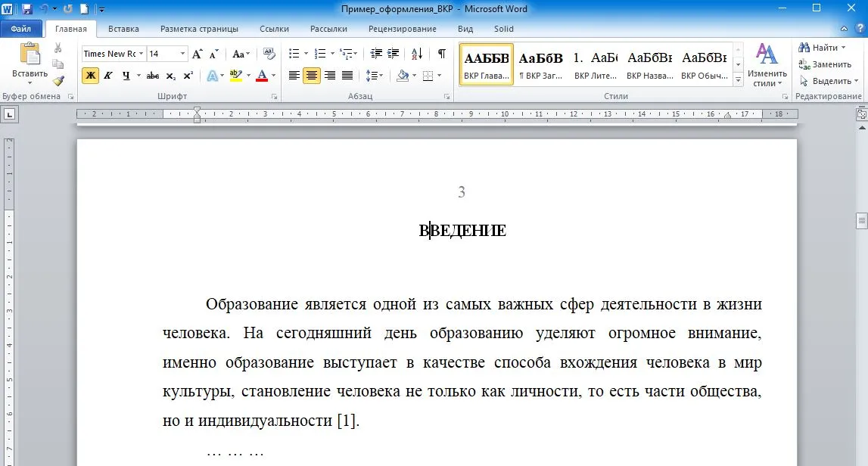
Task: Click the vertical scrollbar thumb
Action: [x=861, y=220]
